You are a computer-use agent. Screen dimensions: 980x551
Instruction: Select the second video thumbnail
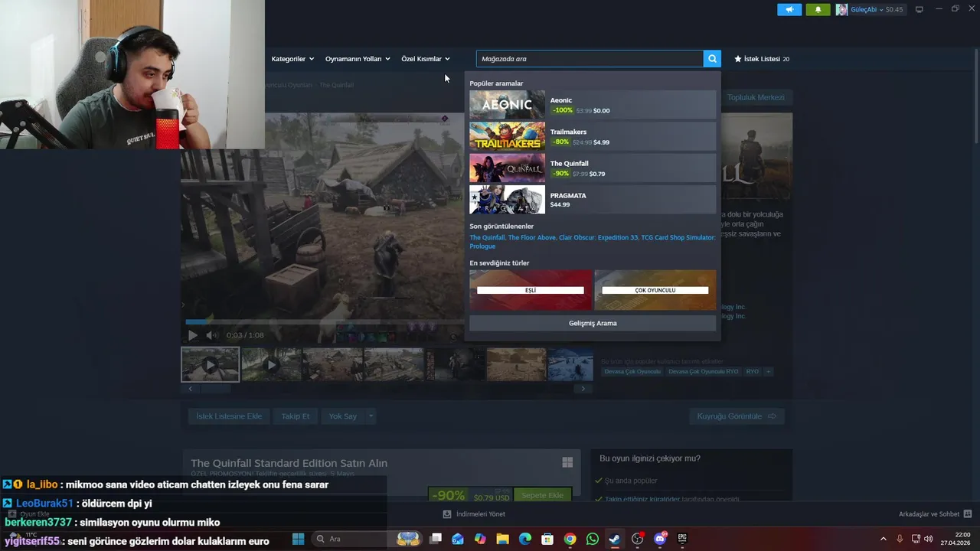click(271, 364)
